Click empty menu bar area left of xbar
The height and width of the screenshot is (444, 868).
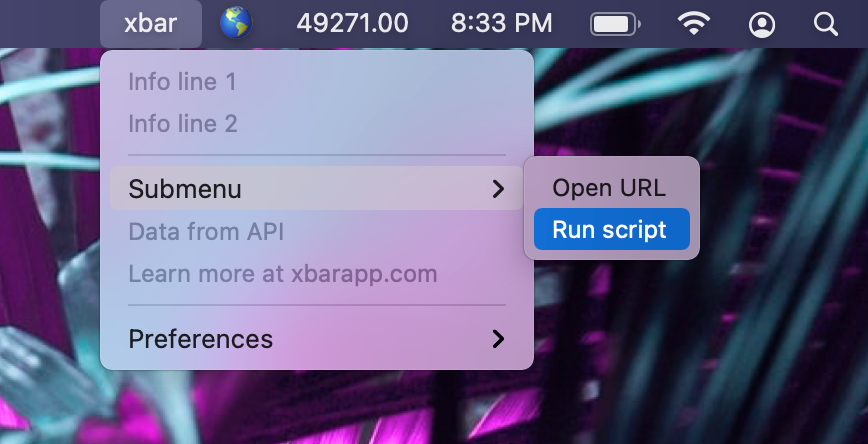[x=50, y=23]
